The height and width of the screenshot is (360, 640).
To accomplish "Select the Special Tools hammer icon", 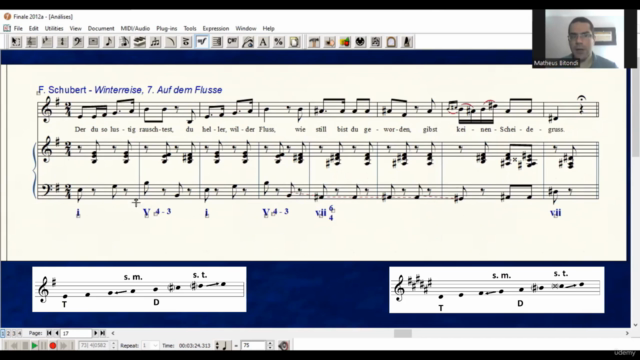I will pos(314,42).
